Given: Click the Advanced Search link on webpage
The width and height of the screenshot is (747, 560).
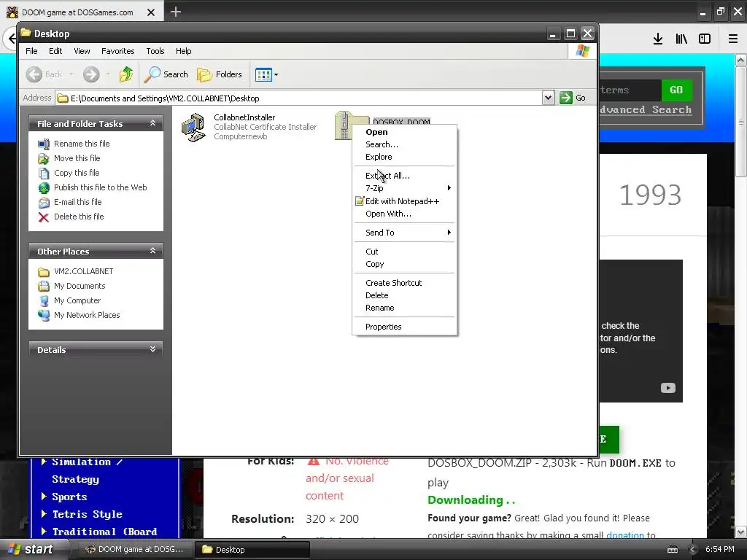Looking at the screenshot, I should (x=646, y=110).
